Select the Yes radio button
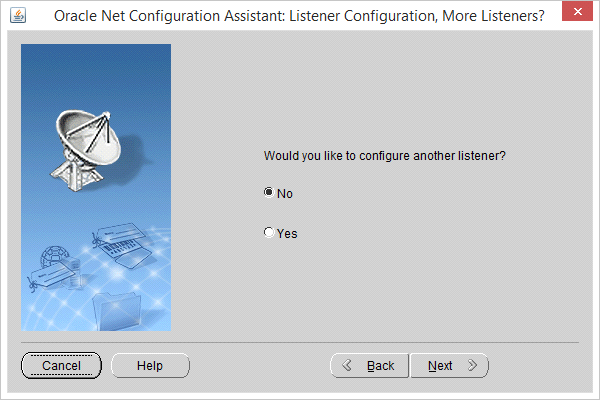Viewport: 600px width, 400px height. (x=269, y=232)
